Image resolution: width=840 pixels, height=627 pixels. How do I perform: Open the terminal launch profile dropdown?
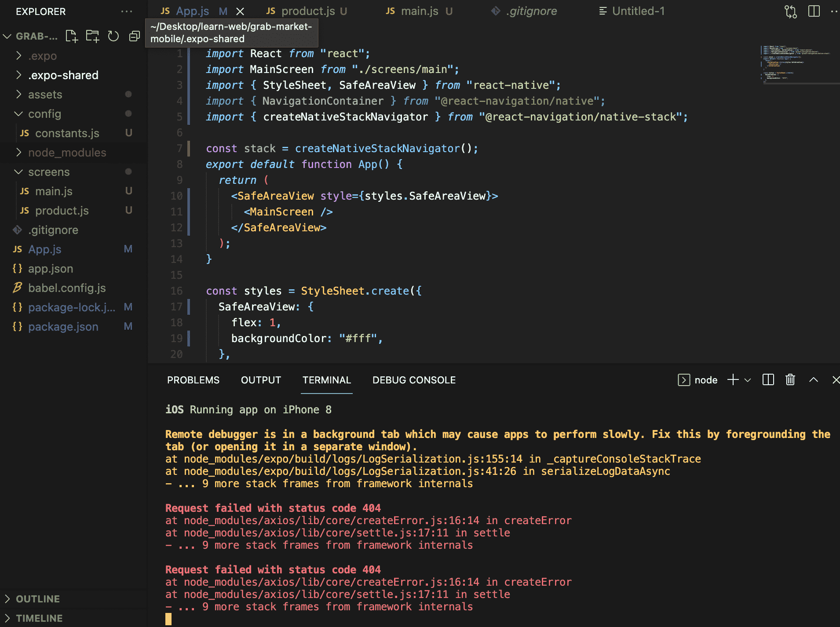[748, 380]
